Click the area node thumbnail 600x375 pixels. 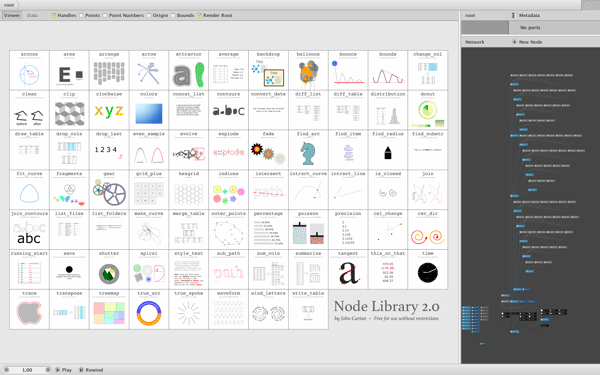pos(69,70)
